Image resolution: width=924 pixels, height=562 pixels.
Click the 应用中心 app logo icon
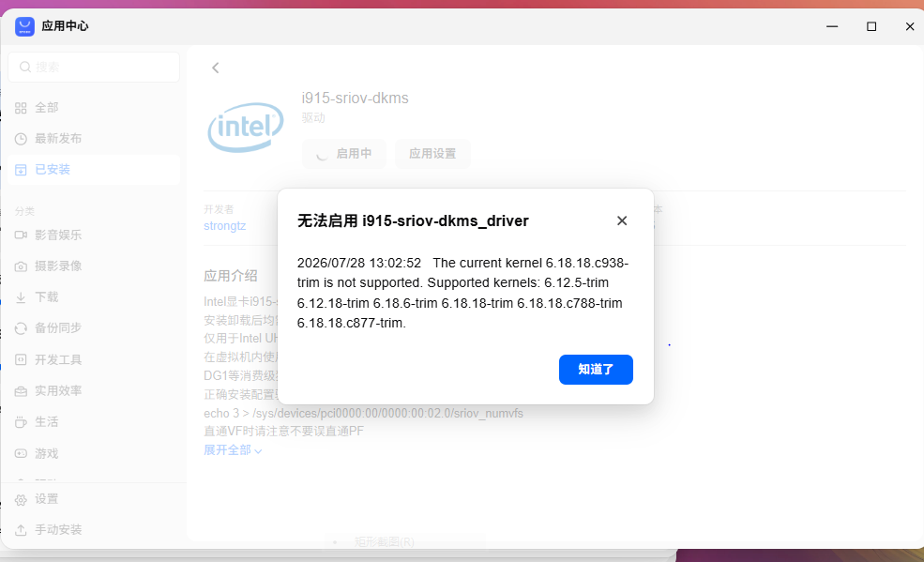coord(24,26)
